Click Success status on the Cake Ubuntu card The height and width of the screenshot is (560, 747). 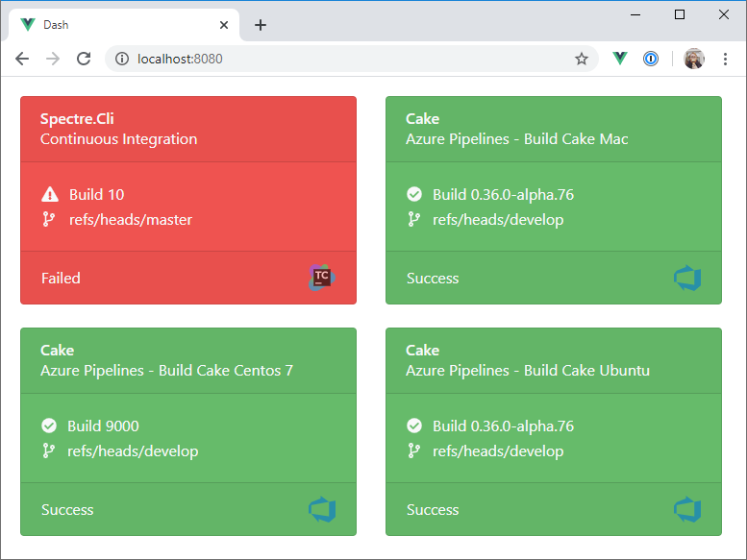tap(433, 509)
